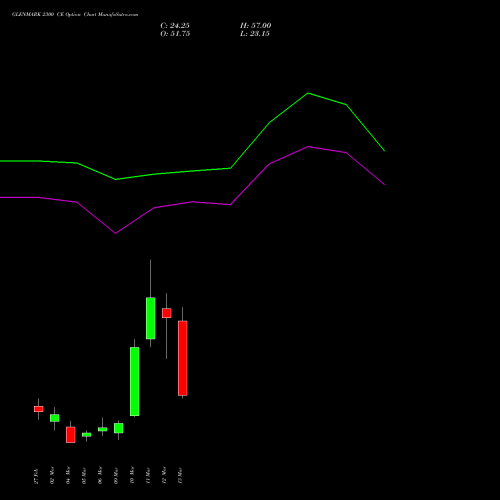500x500 pixels.
Task: Select the small red candle above 12 Mar
Action: coord(167,313)
